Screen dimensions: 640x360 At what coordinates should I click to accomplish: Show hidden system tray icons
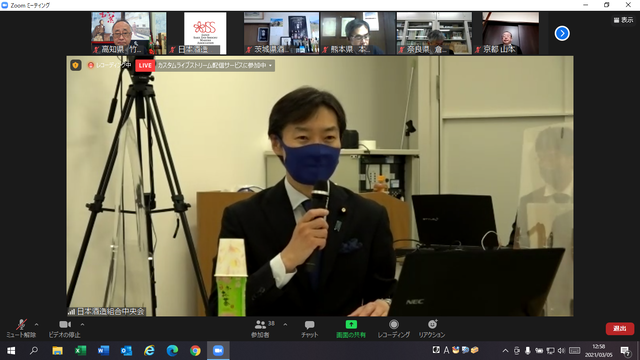click(x=505, y=351)
